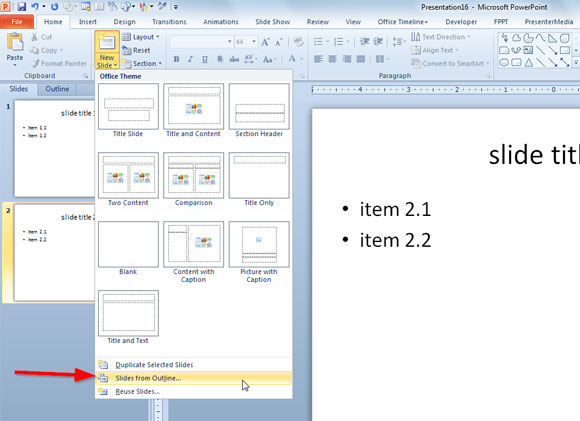Select slide 1 thumbnail in Slides pane
The image size is (580, 421).
pos(54,149)
